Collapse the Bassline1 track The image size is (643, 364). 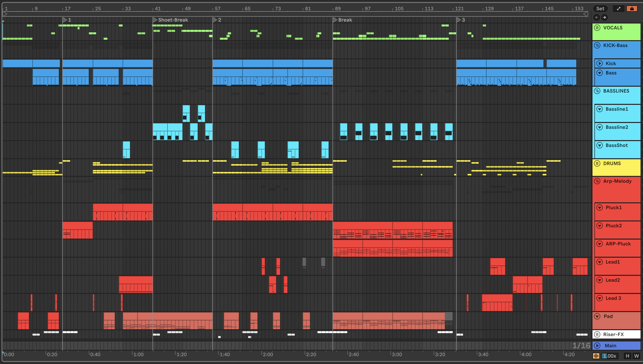tap(599, 109)
